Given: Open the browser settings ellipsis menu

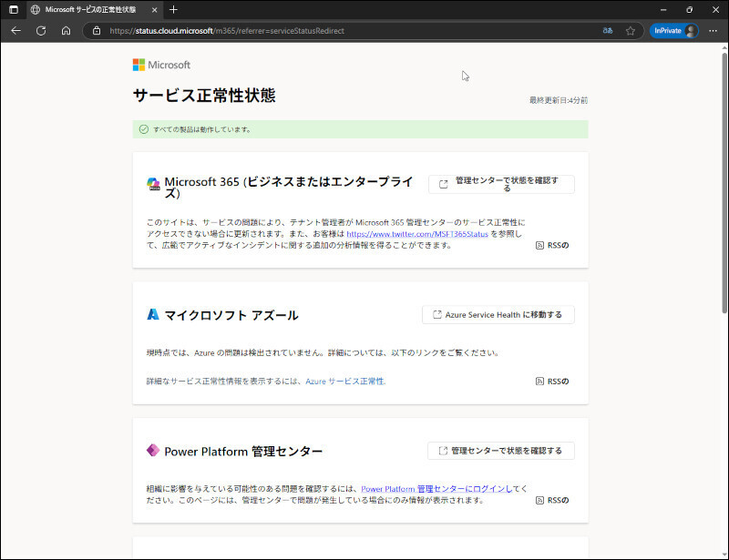Looking at the screenshot, I should [713, 31].
